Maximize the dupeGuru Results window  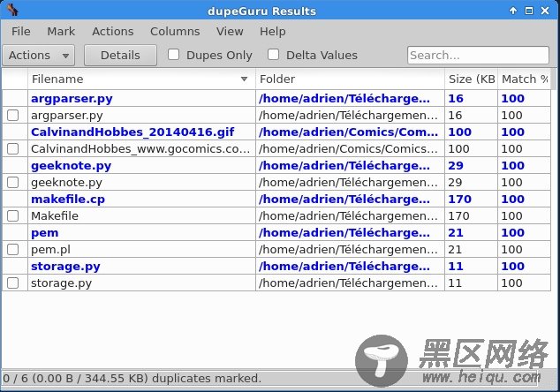point(529,11)
